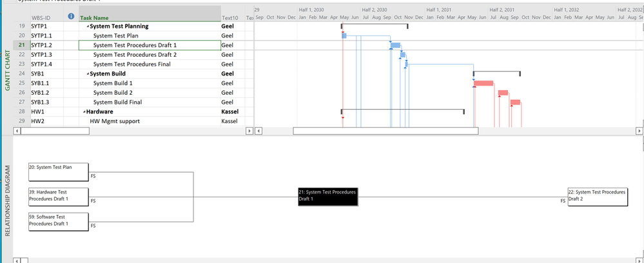Select the 39: Hardware Test Procedures Draft 1 box
The image size is (644, 263).
point(59,197)
